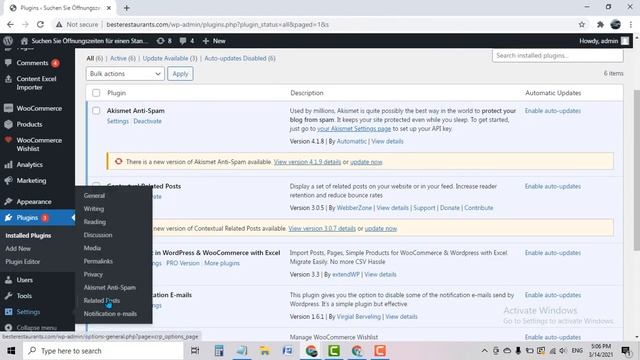Screen dimensions: 640x360
Task: Select Writing in Settings flyout
Action: tap(94, 209)
